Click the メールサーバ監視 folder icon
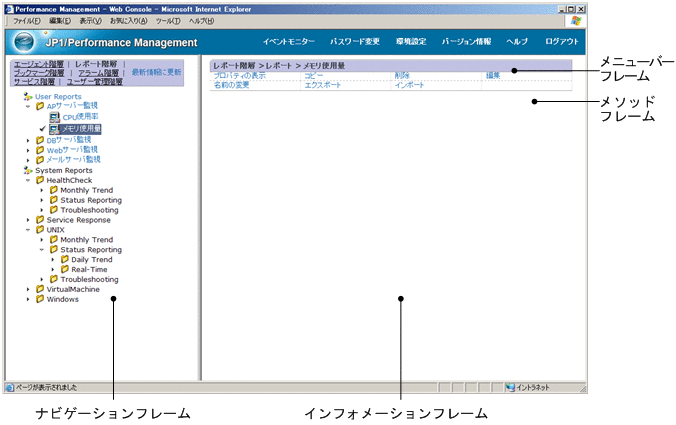This screenshot has height=425, width=676. [40, 160]
